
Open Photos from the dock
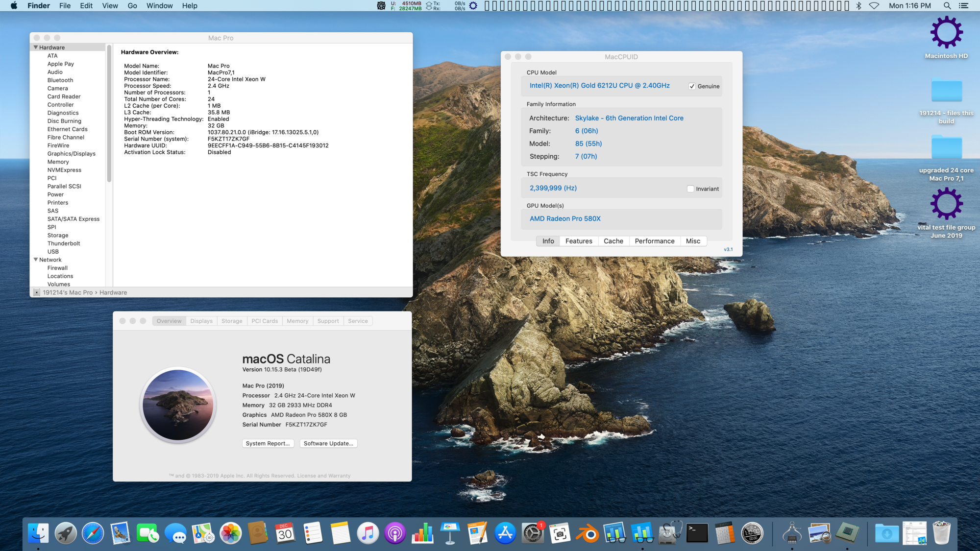(x=230, y=533)
